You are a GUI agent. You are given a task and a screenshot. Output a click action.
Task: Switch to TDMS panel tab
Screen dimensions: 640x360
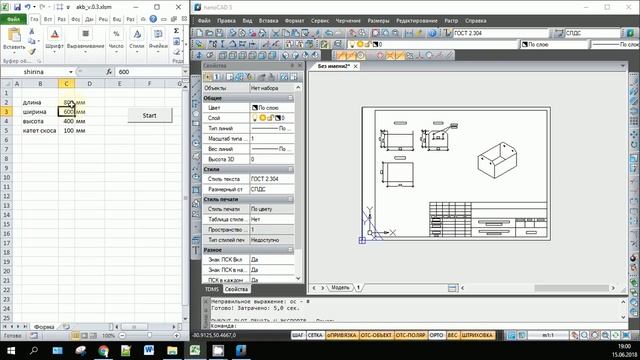(x=212, y=289)
